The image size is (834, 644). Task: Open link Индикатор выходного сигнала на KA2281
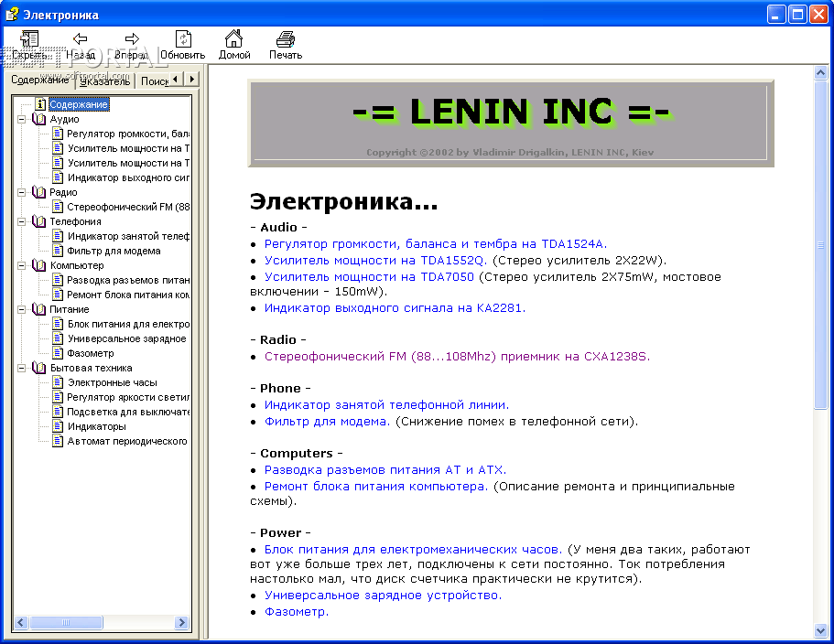click(395, 307)
